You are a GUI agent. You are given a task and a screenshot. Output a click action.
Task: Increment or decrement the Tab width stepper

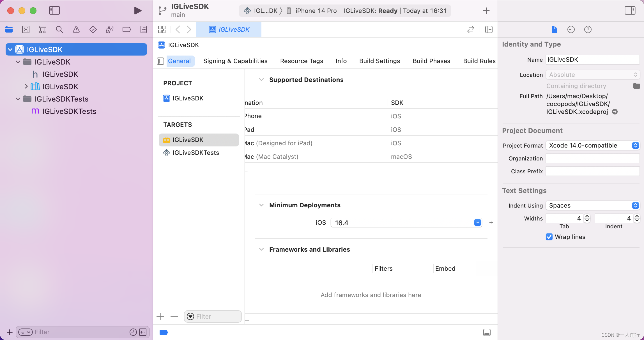point(587,218)
